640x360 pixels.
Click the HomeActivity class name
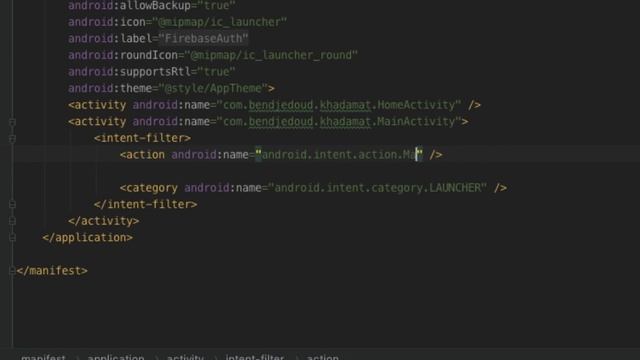(x=417, y=105)
